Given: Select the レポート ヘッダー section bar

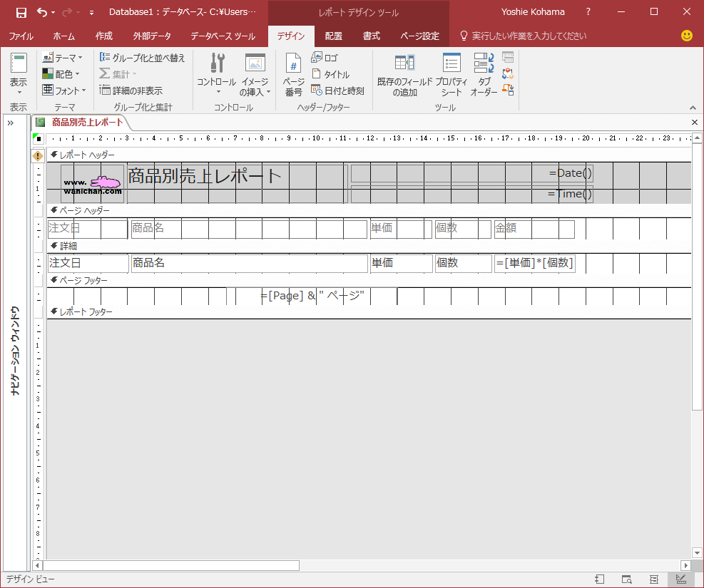Looking at the screenshot, I should click(368, 155).
